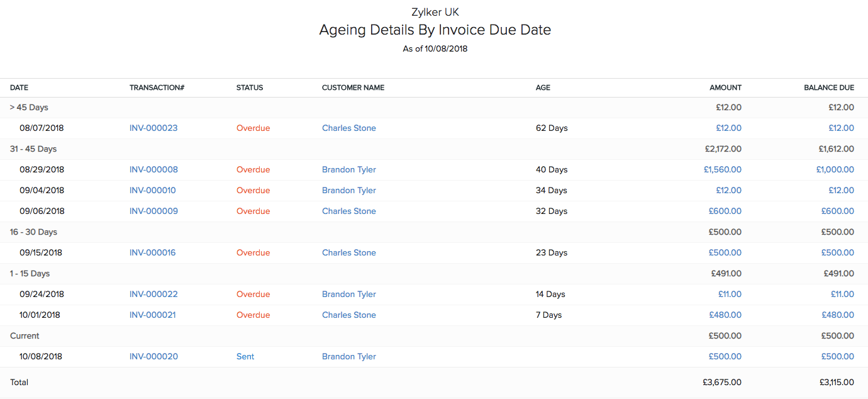Click the £480.00 balance for INV-000021
The height and width of the screenshot is (399, 868).
pos(837,315)
